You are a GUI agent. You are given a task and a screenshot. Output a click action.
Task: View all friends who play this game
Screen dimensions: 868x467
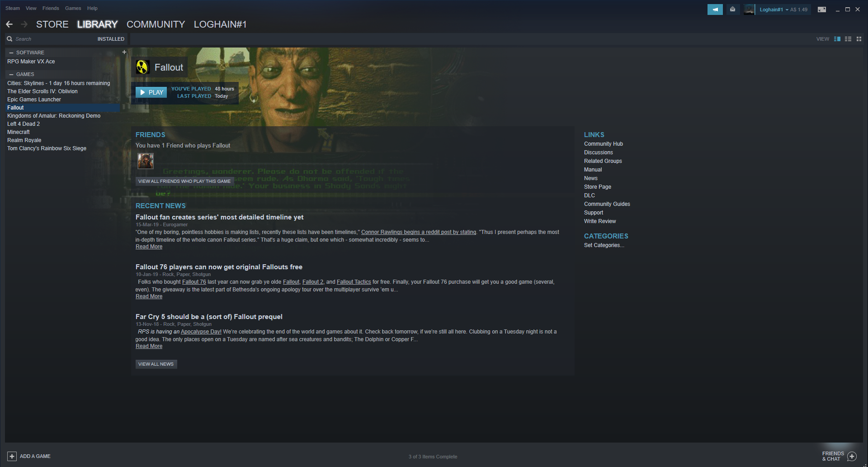184,181
